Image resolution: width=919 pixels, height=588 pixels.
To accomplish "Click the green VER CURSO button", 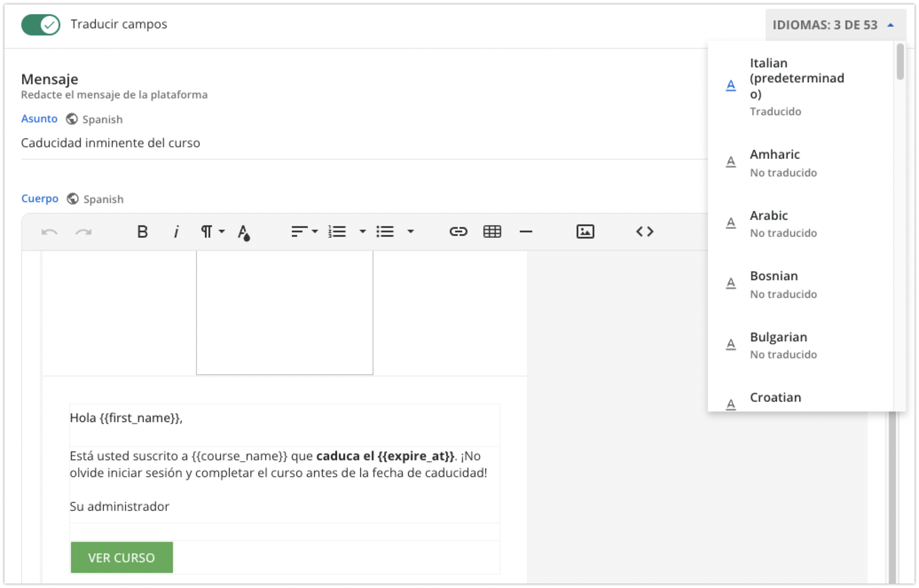I will click(x=122, y=557).
